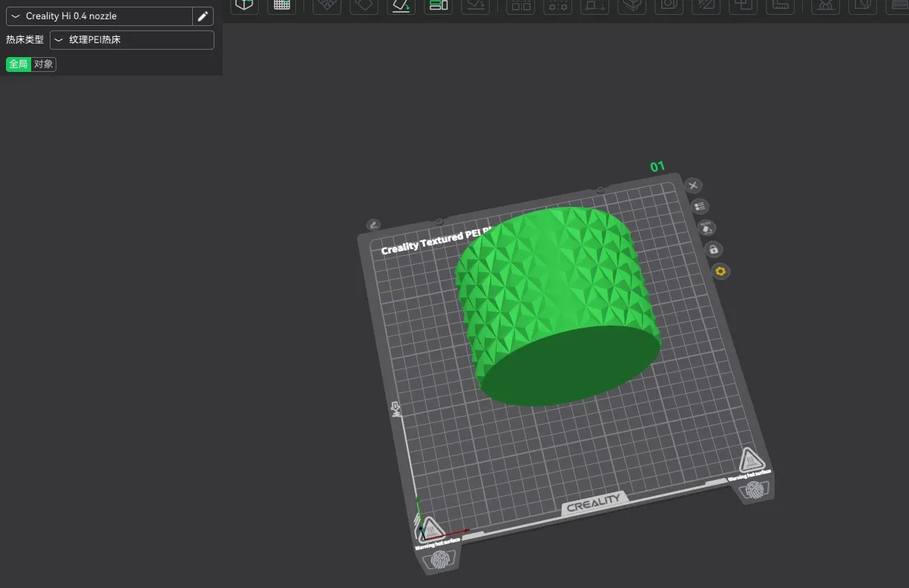The width and height of the screenshot is (909, 588).
Task: Click the green split-panels toolbar icon
Action: tap(439, 5)
